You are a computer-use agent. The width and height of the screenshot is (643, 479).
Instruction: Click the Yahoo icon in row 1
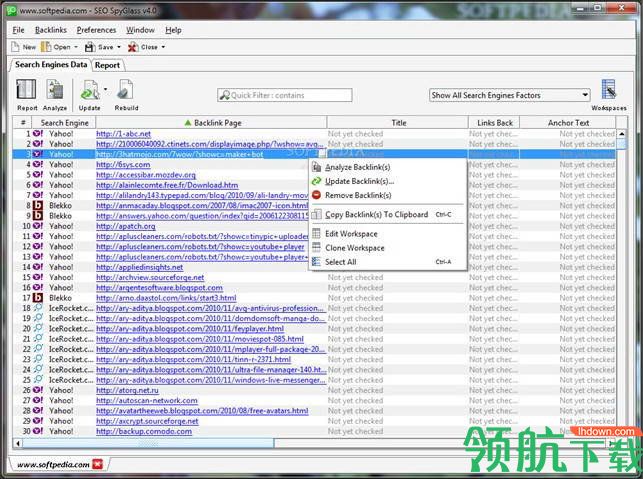click(38, 134)
